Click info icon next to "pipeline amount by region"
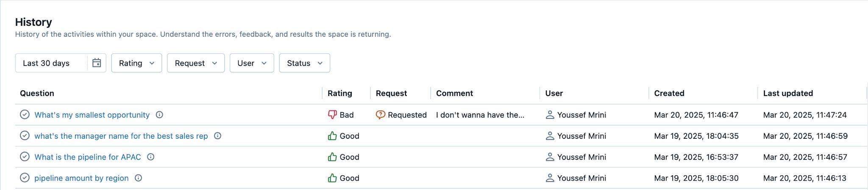 (138, 178)
